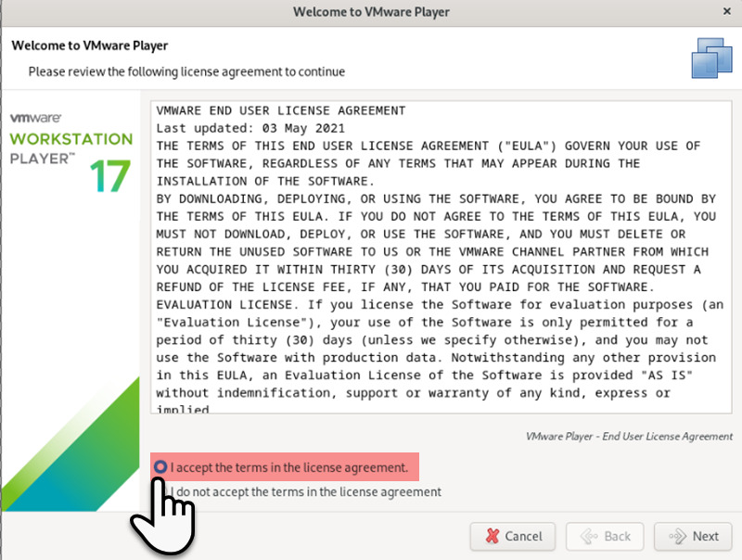
Task: Click the white hand pointer graphic
Action: [164, 513]
